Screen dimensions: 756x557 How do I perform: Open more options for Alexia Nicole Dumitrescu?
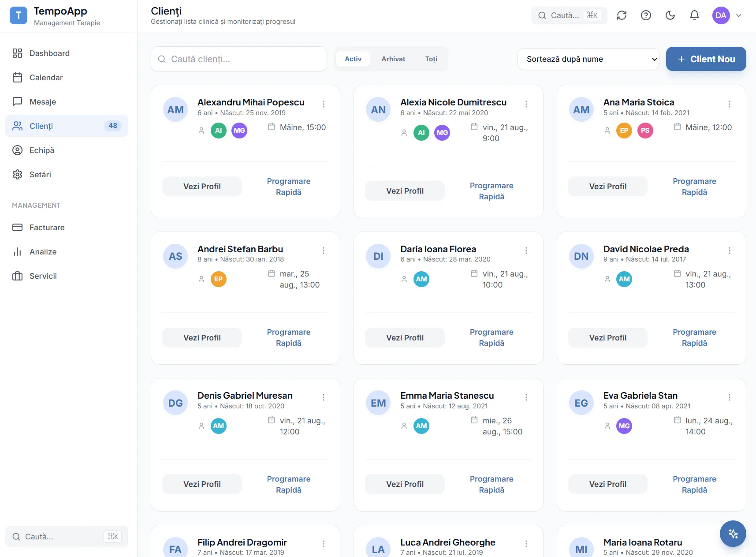[x=526, y=104]
